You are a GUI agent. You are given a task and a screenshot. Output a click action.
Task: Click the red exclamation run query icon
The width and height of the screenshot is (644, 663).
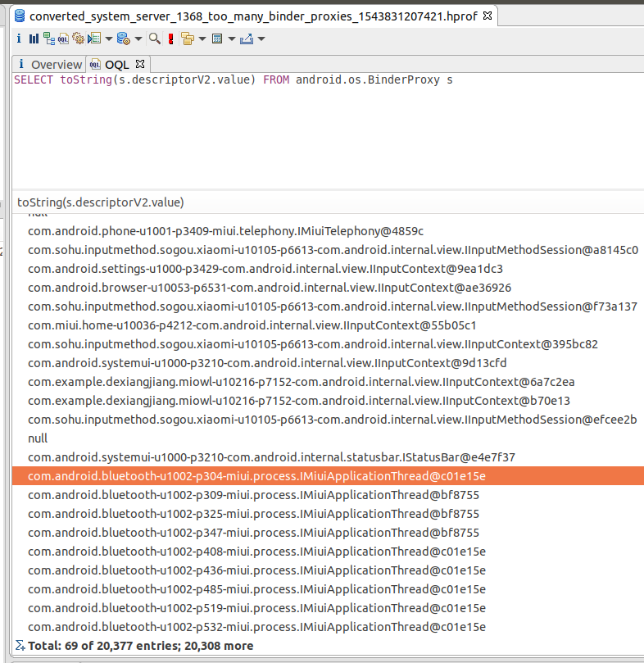[x=170, y=39]
